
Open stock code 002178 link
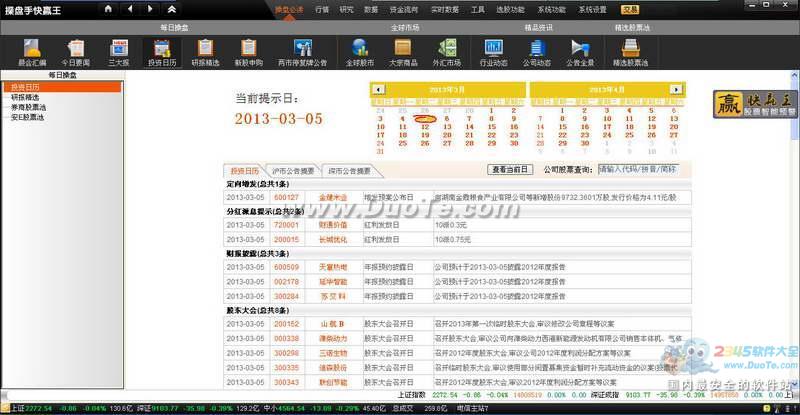286,282
